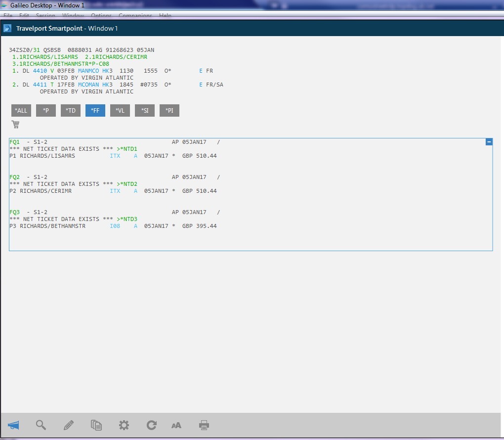Click the *TD button
The image size is (504, 440).
pyautogui.click(x=71, y=110)
